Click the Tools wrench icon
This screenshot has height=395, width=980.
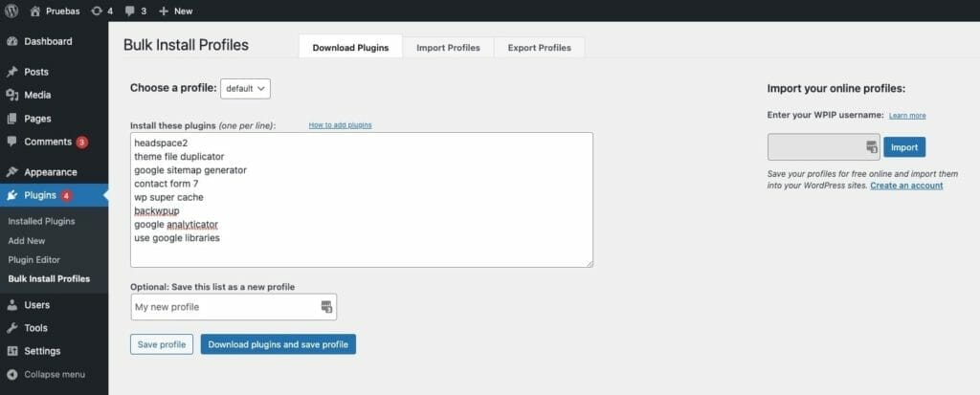11,327
